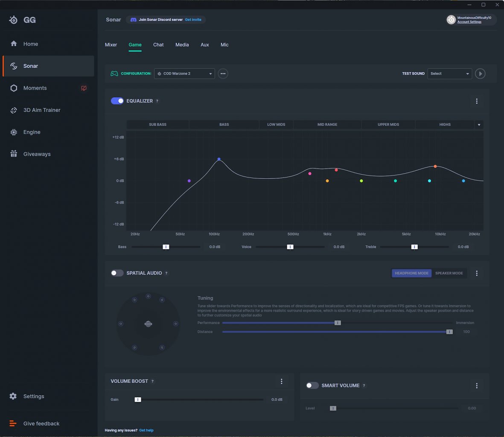Open the Account Settings link
This screenshot has height=437, width=504.
(x=469, y=22)
